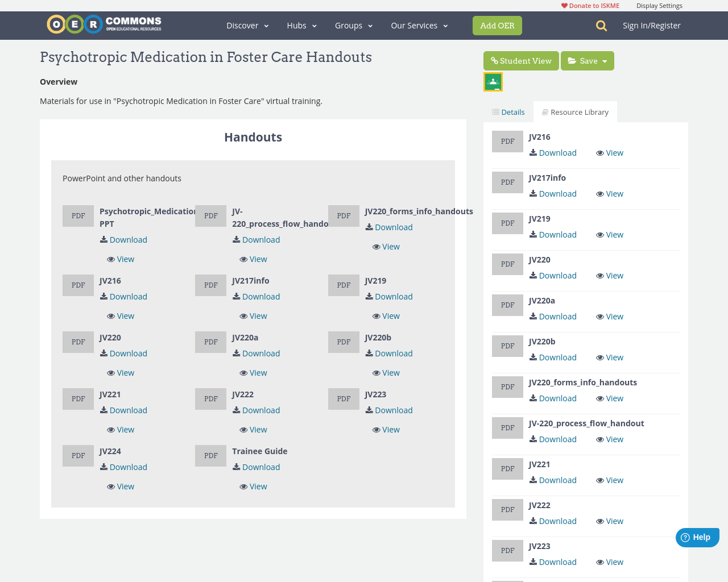Open the Hubs dropdown
Image resolution: width=728 pixels, height=582 pixels.
[x=301, y=26]
